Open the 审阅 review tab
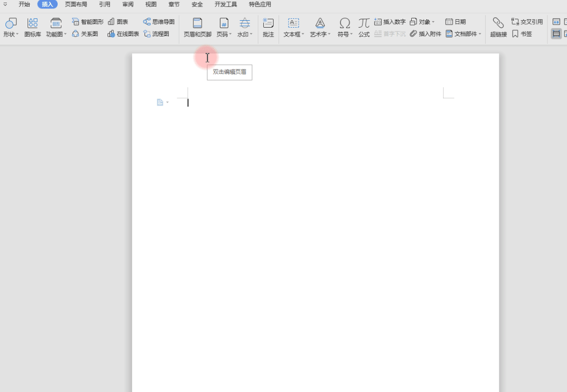The width and height of the screenshot is (567, 392). coord(128,4)
